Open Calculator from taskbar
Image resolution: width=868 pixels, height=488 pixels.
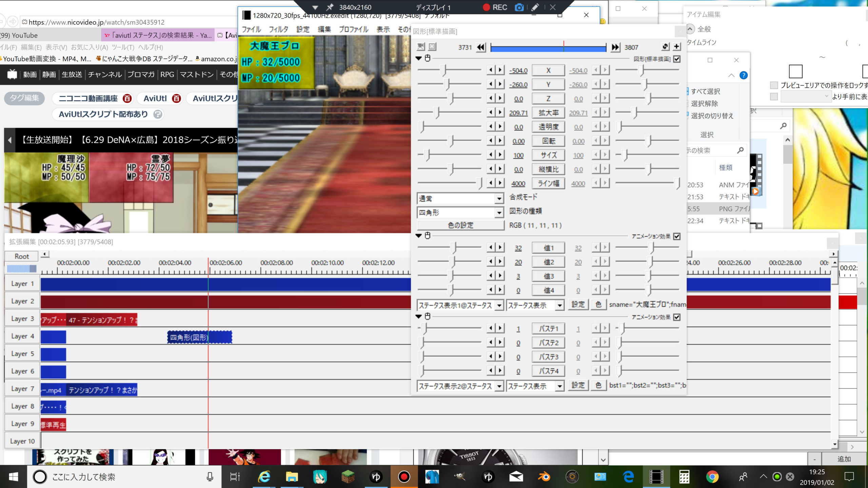coord(684,477)
